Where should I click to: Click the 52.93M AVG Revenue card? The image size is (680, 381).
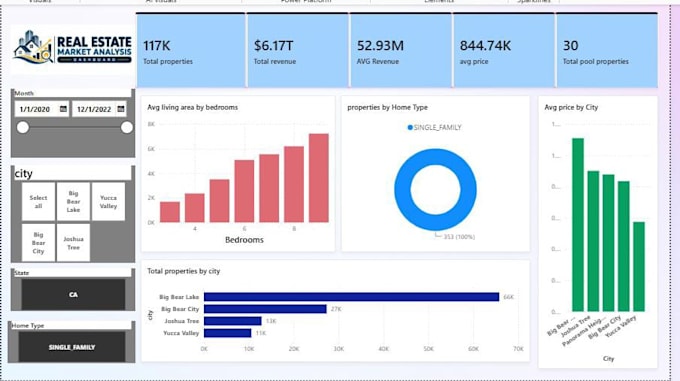coord(401,51)
